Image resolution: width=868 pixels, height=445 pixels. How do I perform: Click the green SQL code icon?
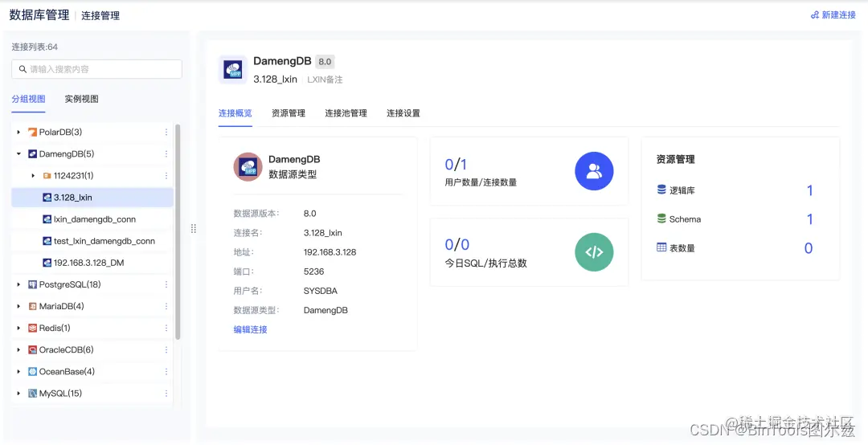594,252
